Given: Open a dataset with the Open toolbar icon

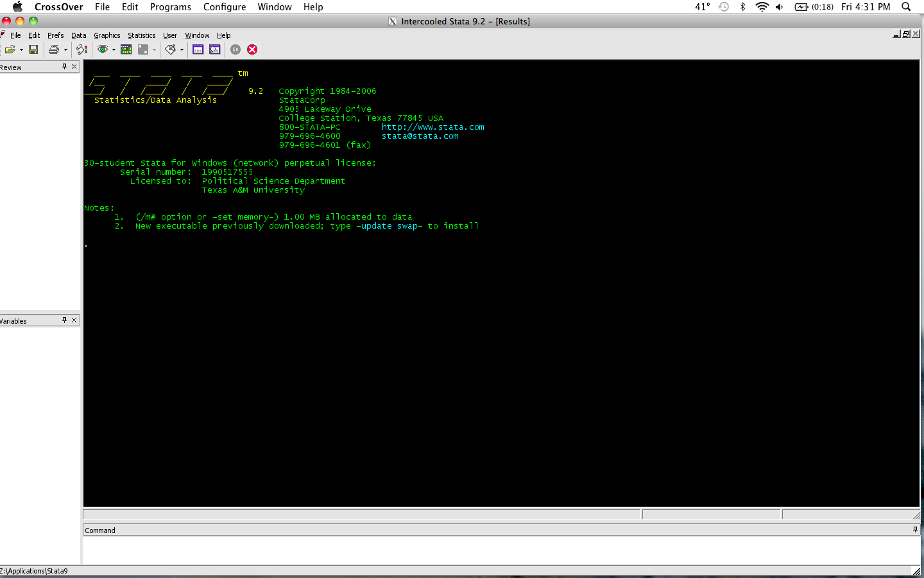Looking at the screenshot, I should pos(9,49).
